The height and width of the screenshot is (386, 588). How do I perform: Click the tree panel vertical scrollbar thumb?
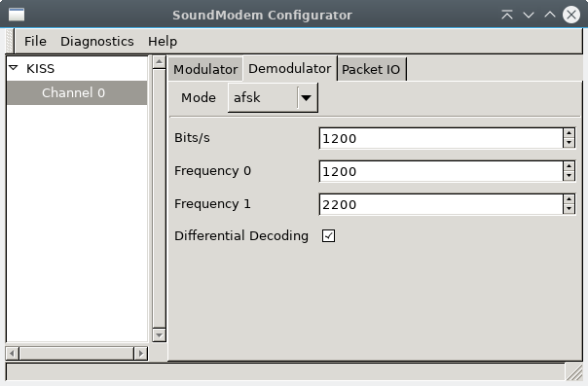coord(159,198)
